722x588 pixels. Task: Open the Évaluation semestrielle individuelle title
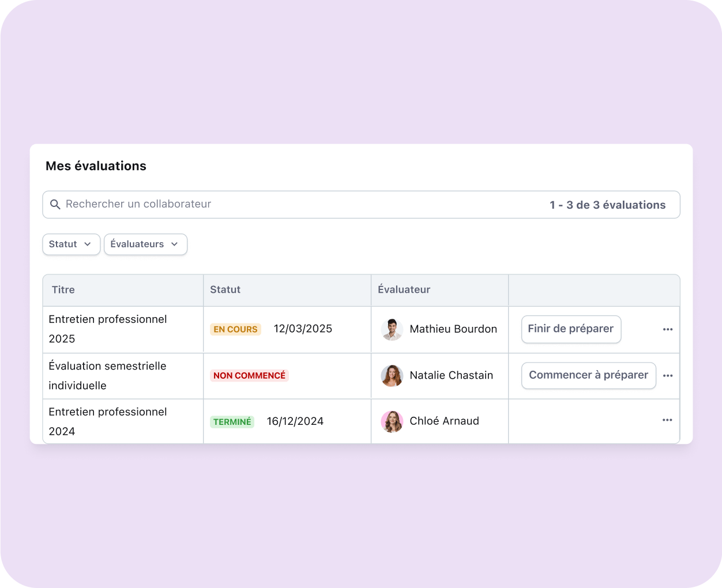point(107,375)
